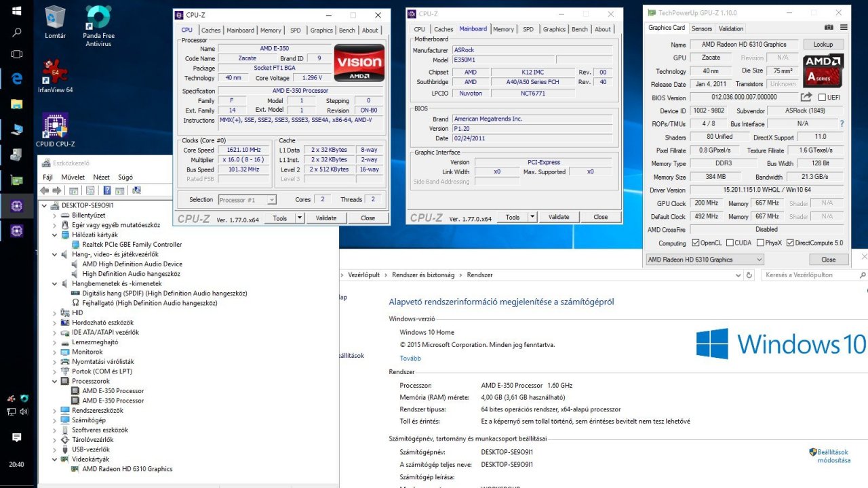Open the GPU-Z hamburger menu icon
The height and width of the screenshot is (488, 868).
(x=844, y=28)
